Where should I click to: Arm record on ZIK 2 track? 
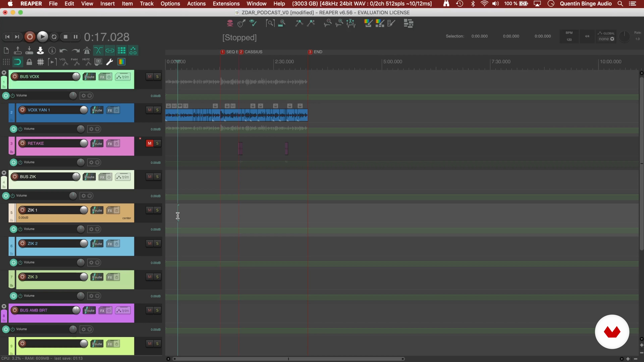tap(22, 244)
